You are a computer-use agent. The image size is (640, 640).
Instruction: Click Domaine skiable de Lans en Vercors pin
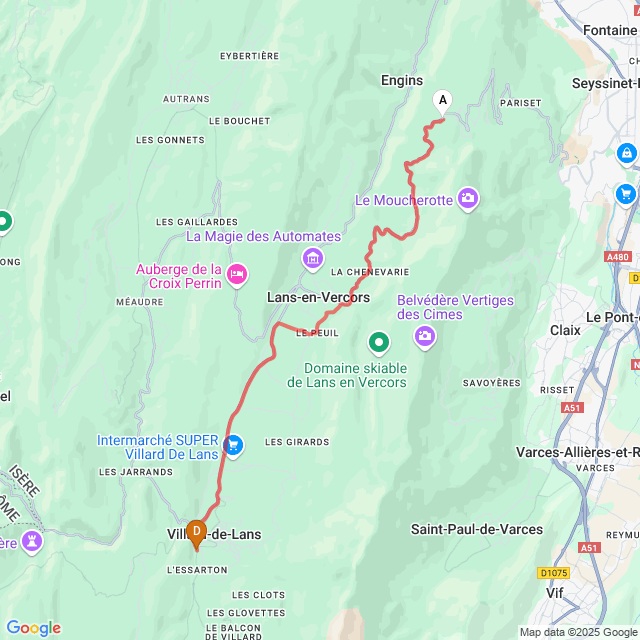coord(379,343)
